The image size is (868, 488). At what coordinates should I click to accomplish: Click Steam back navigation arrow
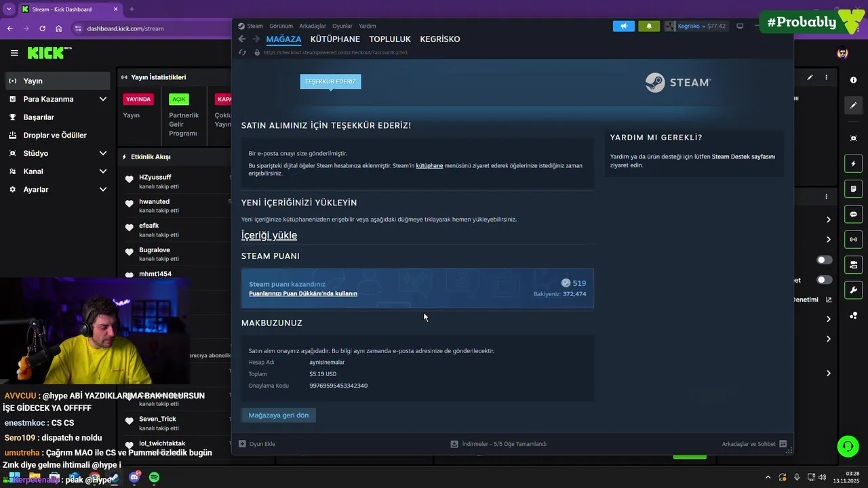pyautogui.click(x=242, y=39)
